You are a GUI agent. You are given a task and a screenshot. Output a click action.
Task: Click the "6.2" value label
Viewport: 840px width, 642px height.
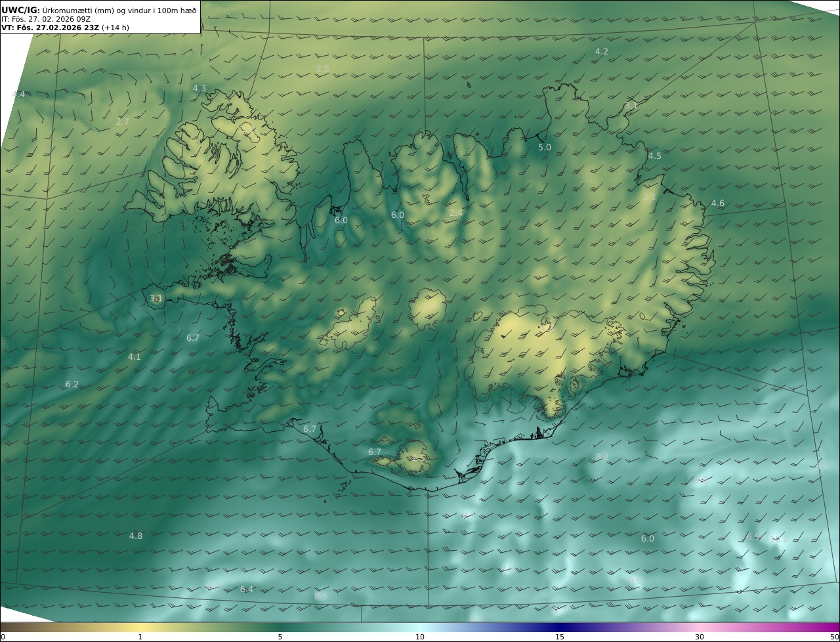click(x=72, y=384)
